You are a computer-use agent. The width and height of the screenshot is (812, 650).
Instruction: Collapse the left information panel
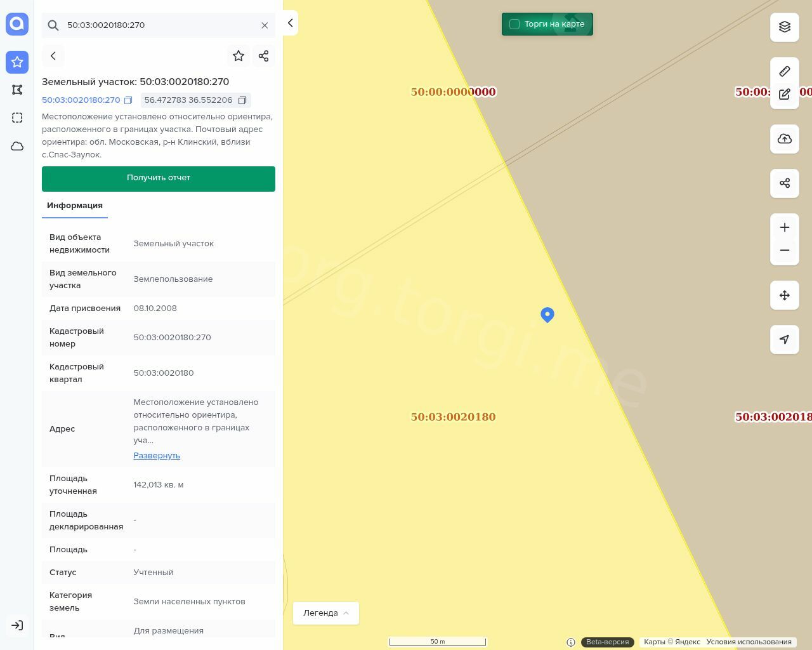coord(290,23)
